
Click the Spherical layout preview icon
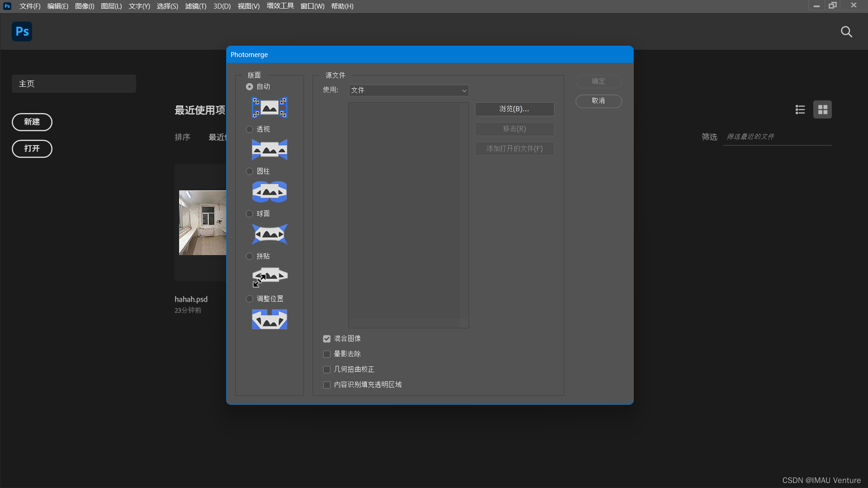(270, 234)
